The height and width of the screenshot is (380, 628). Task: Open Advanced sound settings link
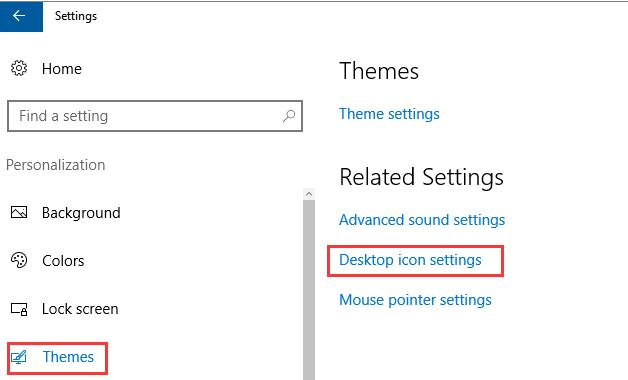422,220
